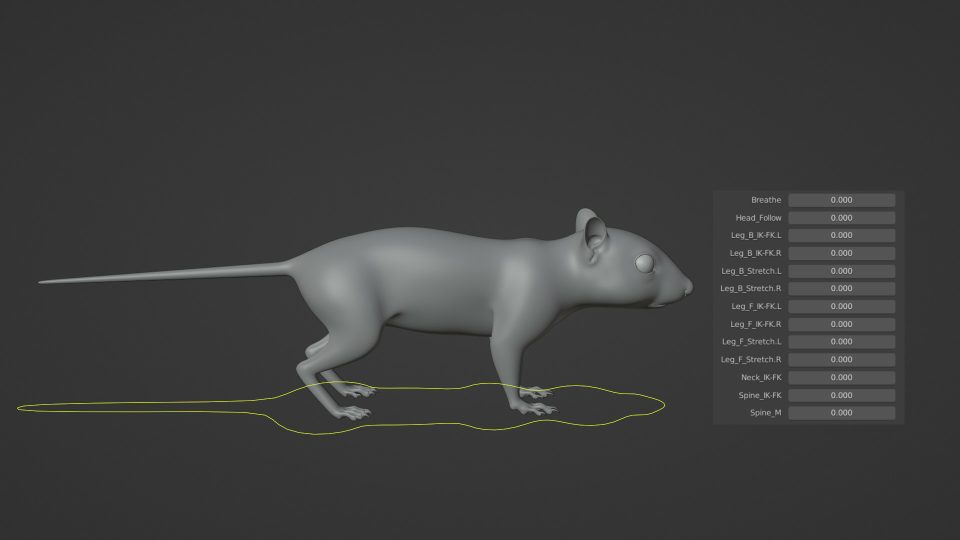Image resolution: width=960 pixels, height=540 pixels.
Task: Click the Leg_F_IK-FK.L slider
Action: (x=841, y=306)
